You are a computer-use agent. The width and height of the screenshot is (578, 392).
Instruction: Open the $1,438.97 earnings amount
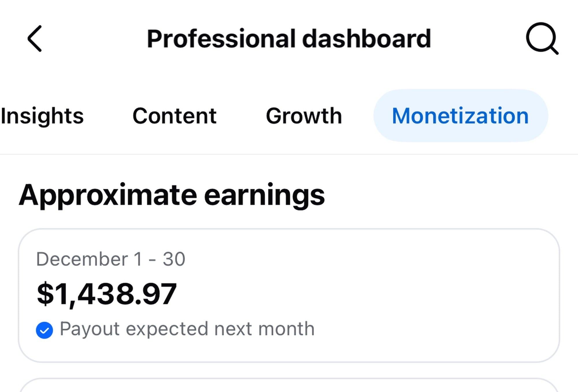[x=107, y=294]
